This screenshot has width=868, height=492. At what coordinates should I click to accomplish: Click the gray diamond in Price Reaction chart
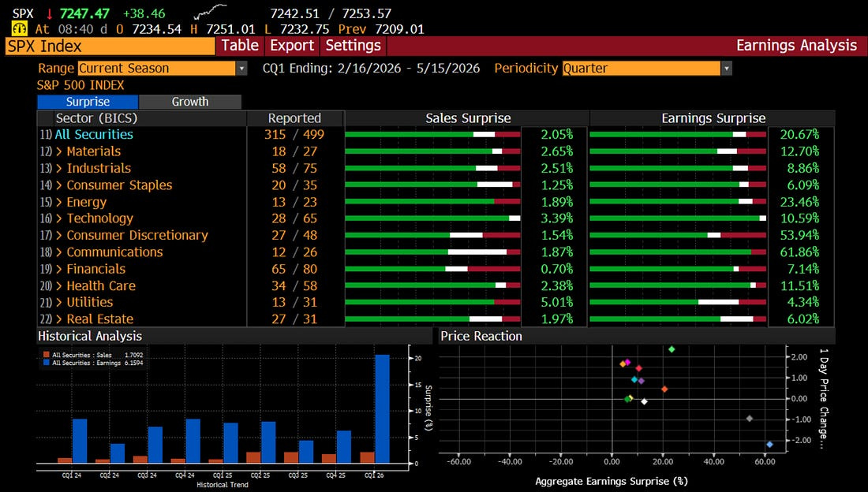point(750,419)
